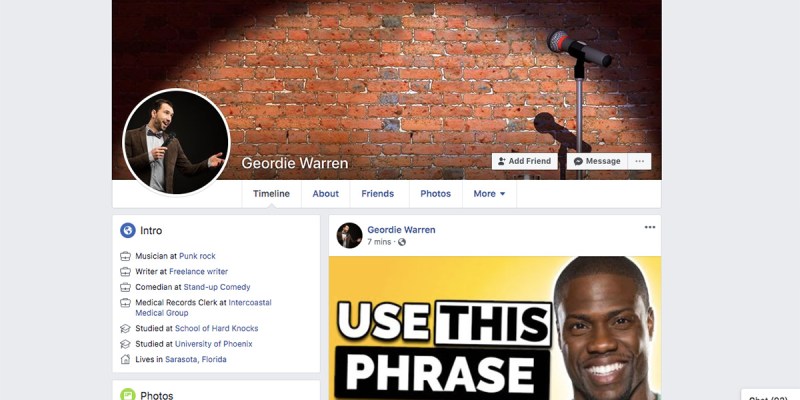Open the Use This Phrase post image
Screen dimensions: 800x400
coord(495,328)
